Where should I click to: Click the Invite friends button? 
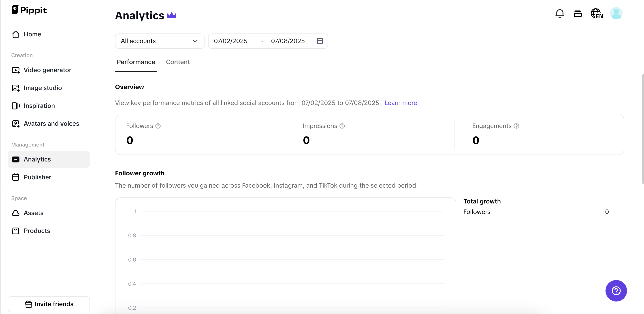coord(49,304)
